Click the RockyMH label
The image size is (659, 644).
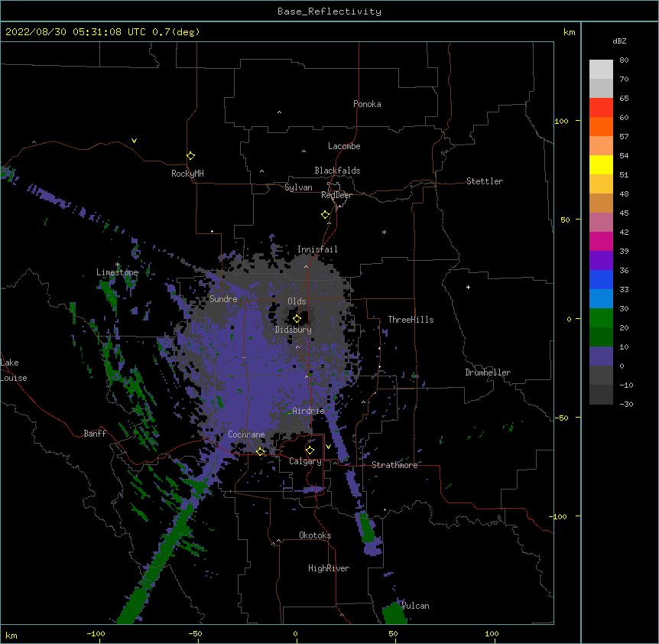pos(187,174)
